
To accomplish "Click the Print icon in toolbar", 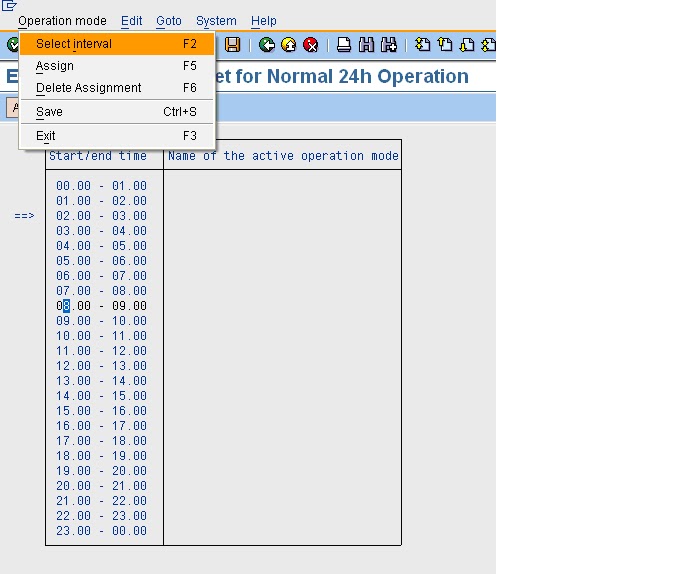I will 344,45.
